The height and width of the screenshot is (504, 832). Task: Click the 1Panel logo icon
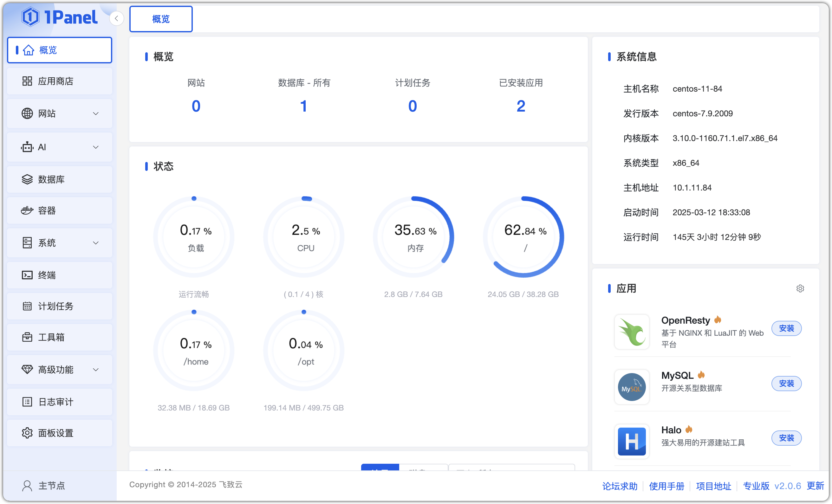(x=30, y=17)
